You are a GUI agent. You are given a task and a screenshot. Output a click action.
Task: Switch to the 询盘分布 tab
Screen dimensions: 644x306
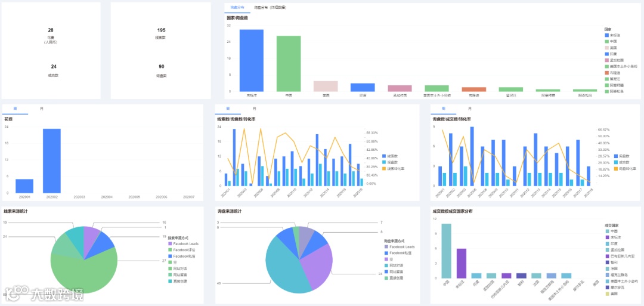pyautogui.click(x=237, y=8)
